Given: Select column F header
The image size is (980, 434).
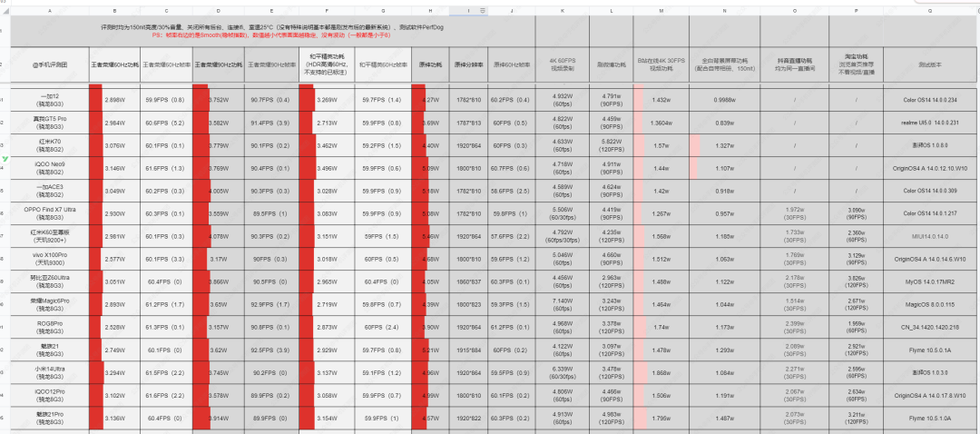Looking at the screenshot, I should (x=327, y=11).
